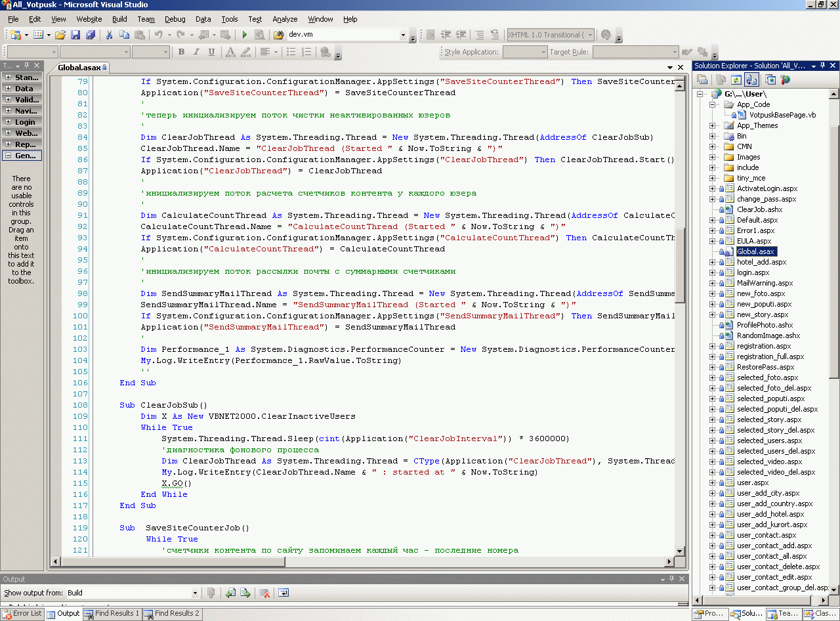
Task: Click the Save All icon in toolbar
Action: click(90, 35)
